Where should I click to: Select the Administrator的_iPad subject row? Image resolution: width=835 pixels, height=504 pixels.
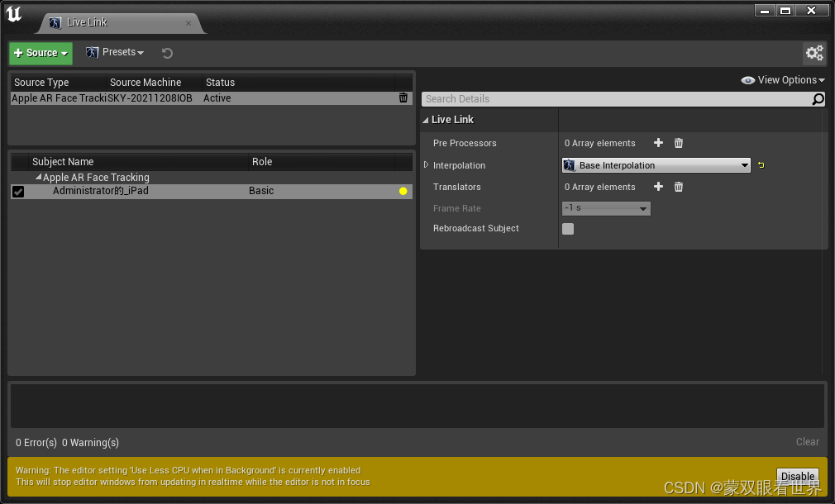(x=211, y=191)
